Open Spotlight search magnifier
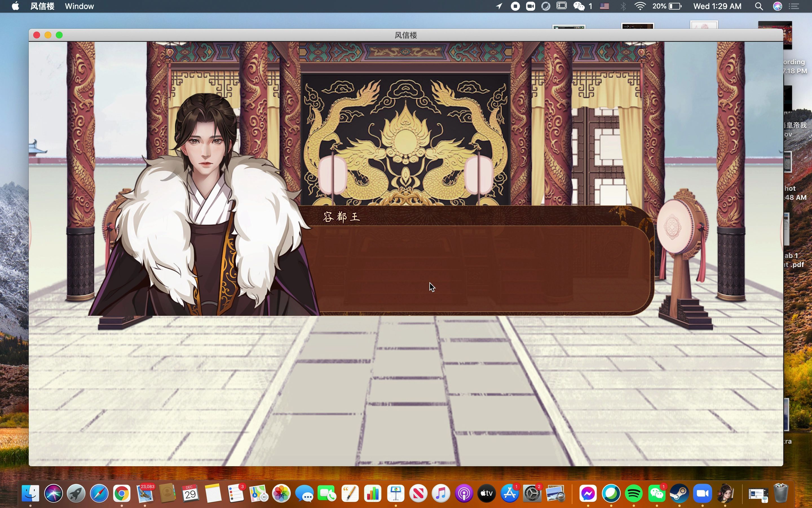Image resolution: width=812 pixels, height=508 pixels. click(x=759, y=6)
